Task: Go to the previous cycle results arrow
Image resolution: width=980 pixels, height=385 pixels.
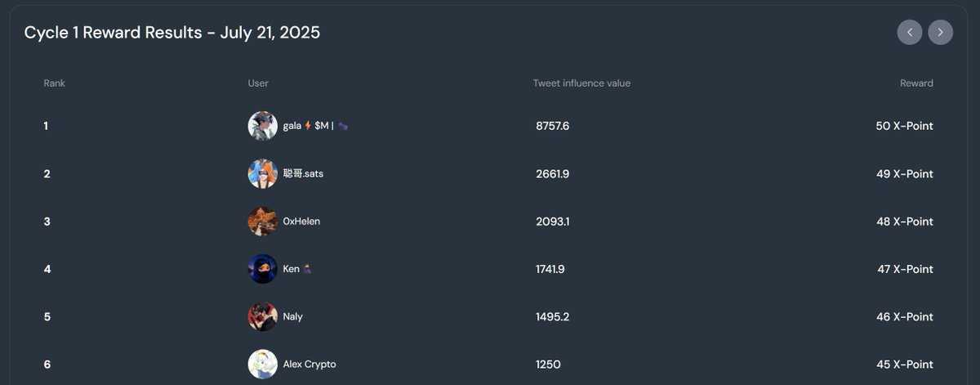Action: pos(910,32)
